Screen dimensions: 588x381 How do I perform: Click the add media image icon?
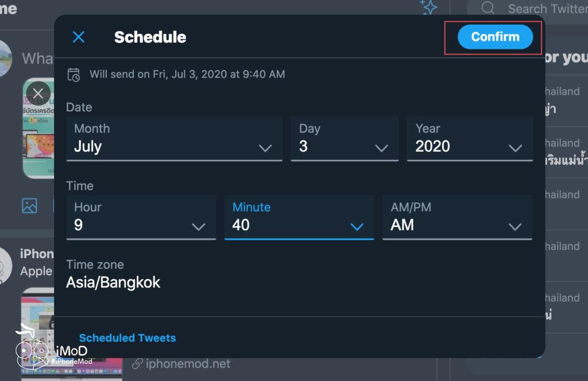click(29, 205)
